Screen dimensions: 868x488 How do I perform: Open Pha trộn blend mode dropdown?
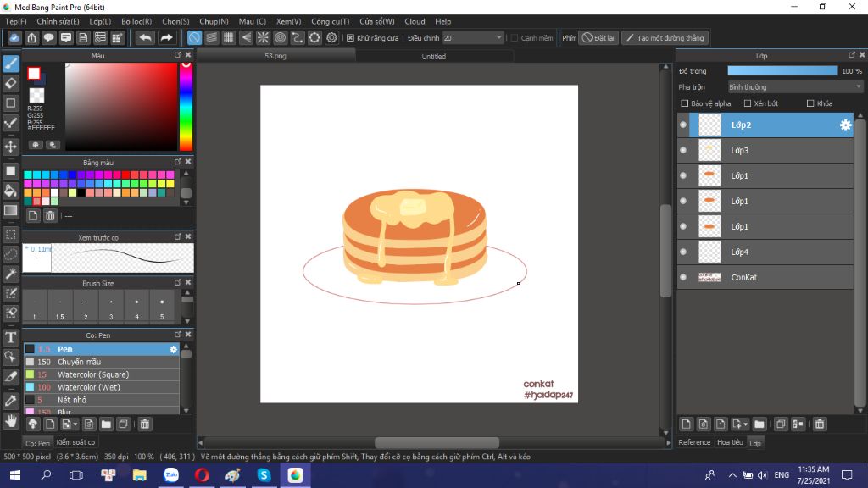point(795,87)
